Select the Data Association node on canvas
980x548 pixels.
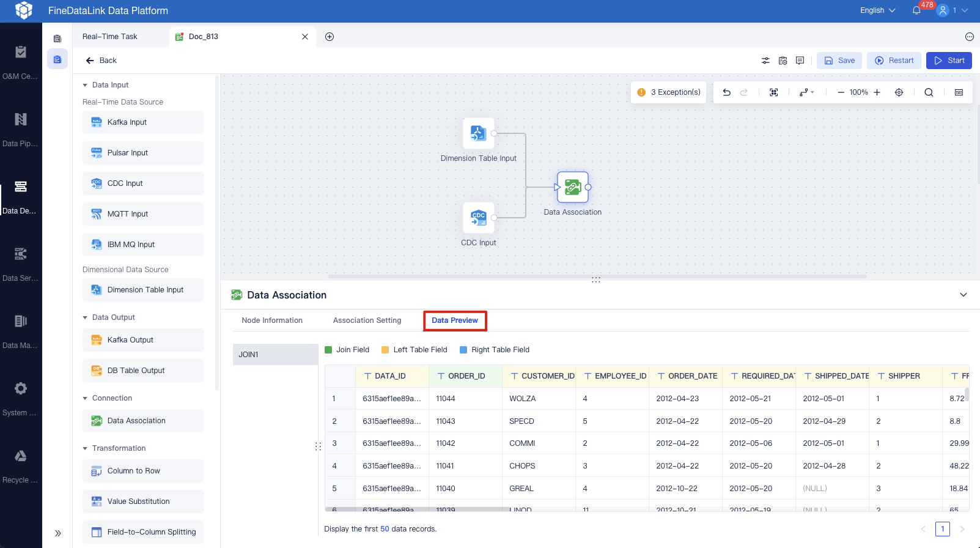point(573,187)
